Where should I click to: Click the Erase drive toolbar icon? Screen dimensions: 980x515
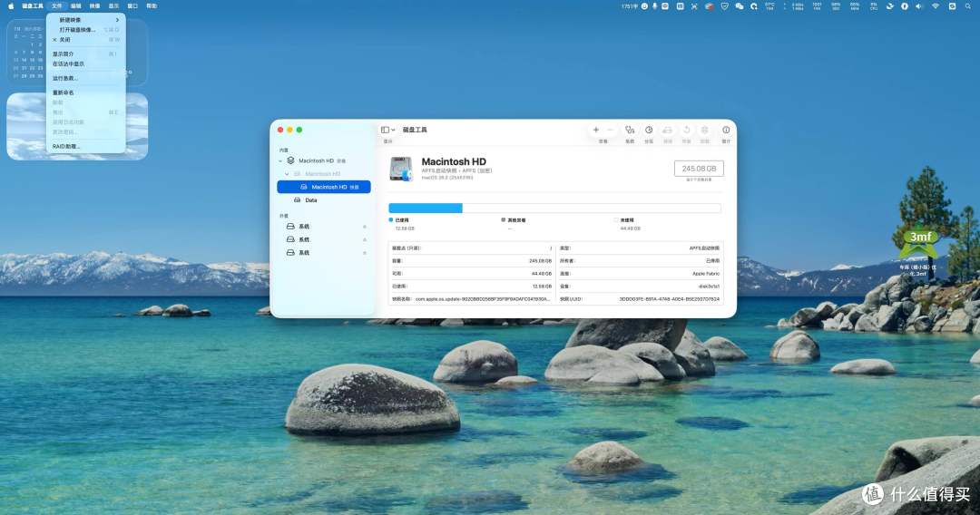pyautogui.click(x=668, y=130)
